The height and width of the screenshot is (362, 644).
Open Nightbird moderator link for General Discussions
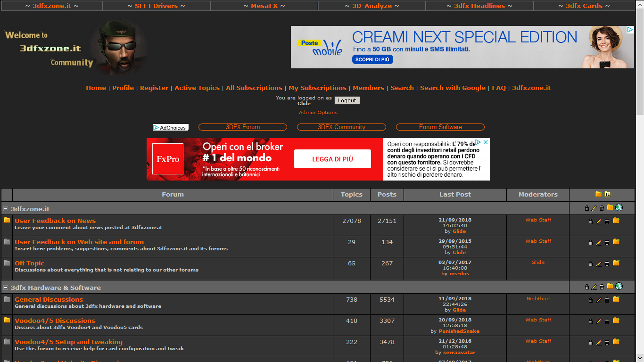[538, 298]
